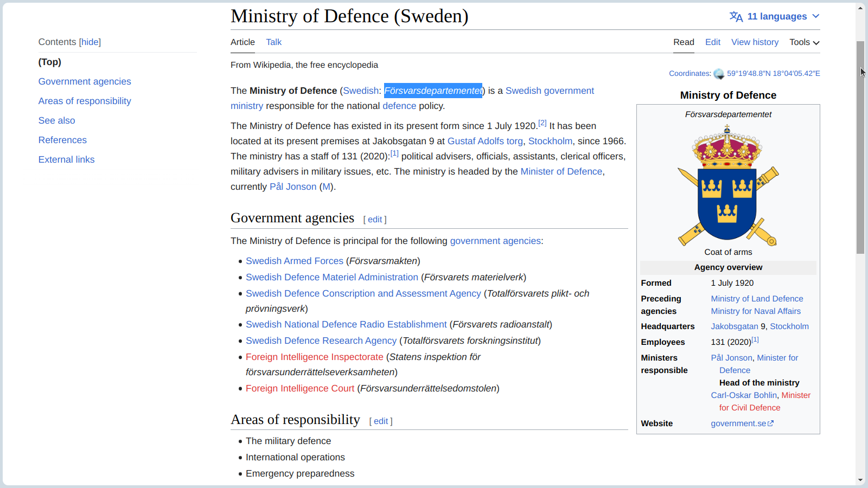Open the coat of arms image
Viewport: 868px width, 488px height.
click(x=728, y=185)
